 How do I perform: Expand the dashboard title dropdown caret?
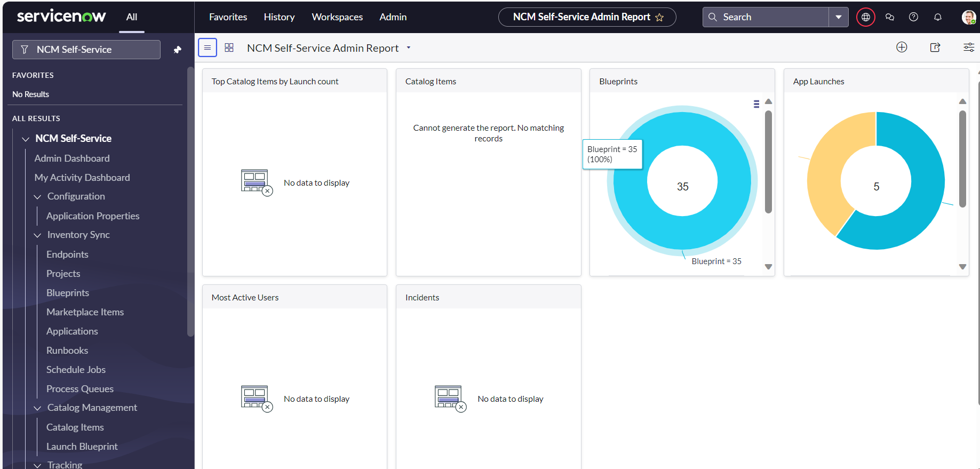409,47
